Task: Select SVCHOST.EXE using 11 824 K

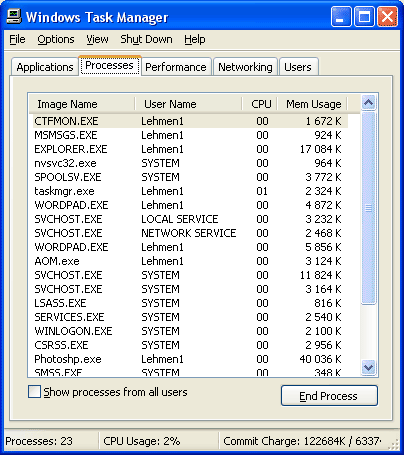Action: coord(190,275)
